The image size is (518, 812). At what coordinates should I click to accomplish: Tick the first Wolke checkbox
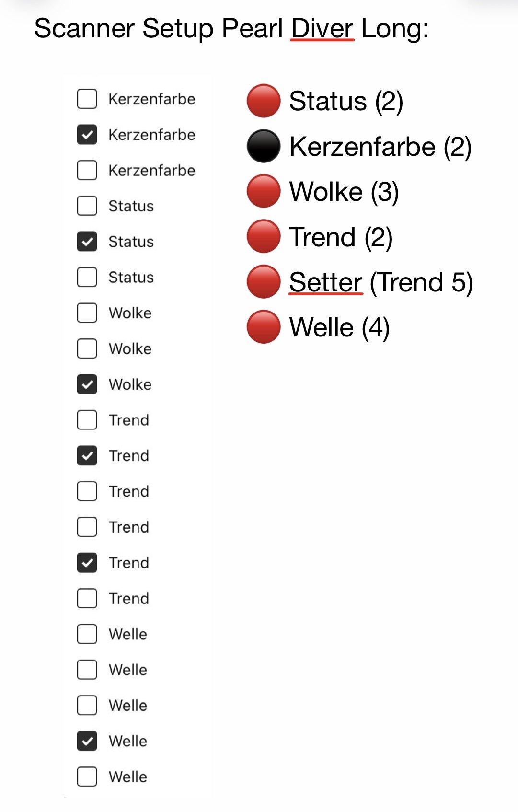87,313
